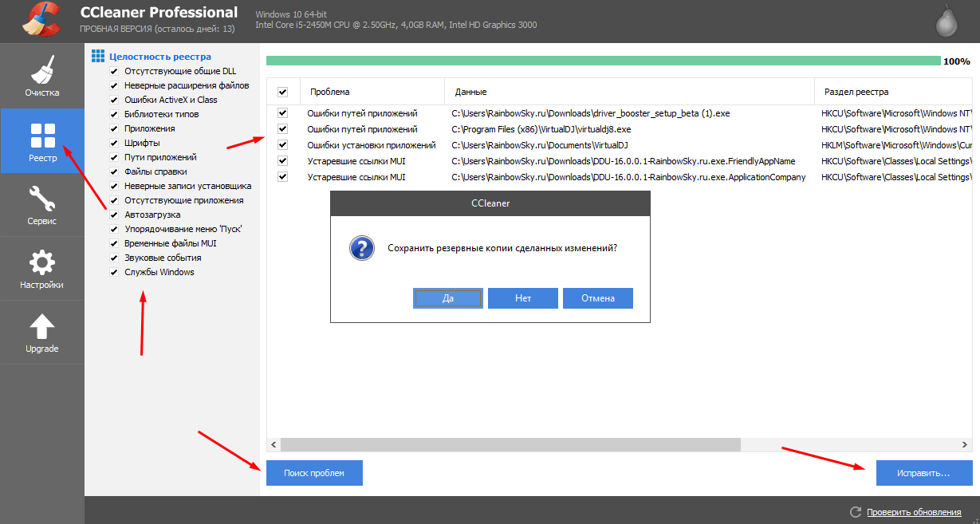Toggle Автозагрузка checkbox
980x524 pixels.
pyautogui.click(x=114, y=215)
